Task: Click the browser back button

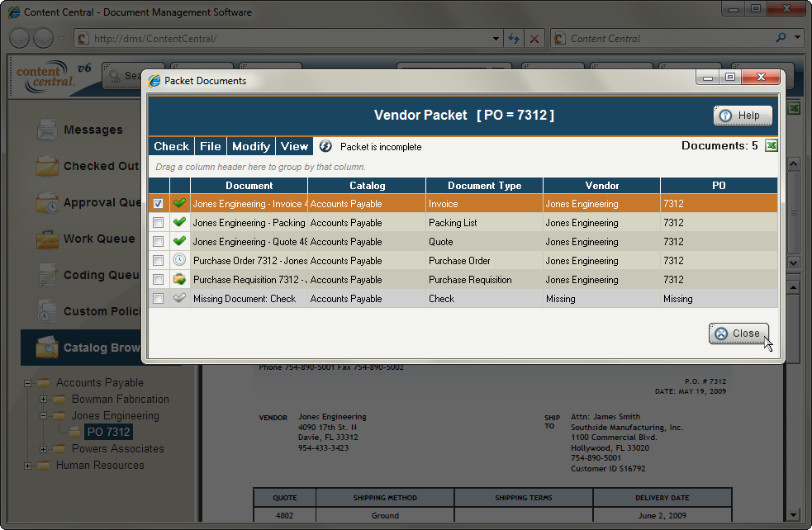Action: click(x=20, y=38)
